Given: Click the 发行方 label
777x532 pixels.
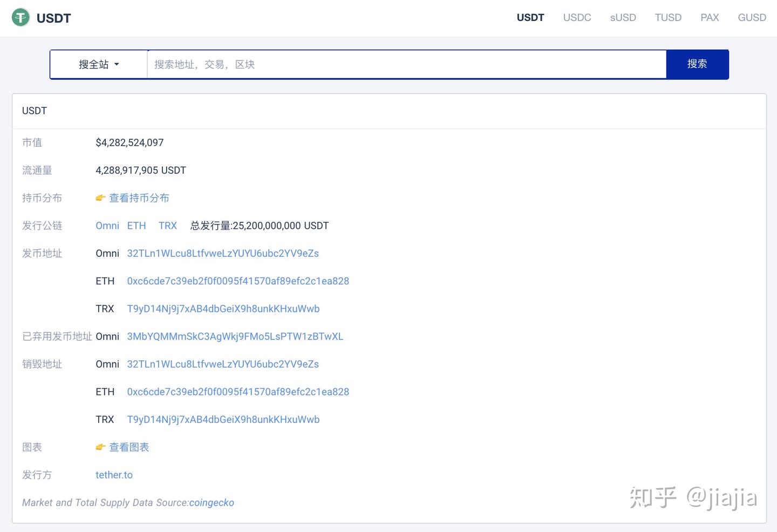Looking at the screenshot, I should [x=37, y=475].
